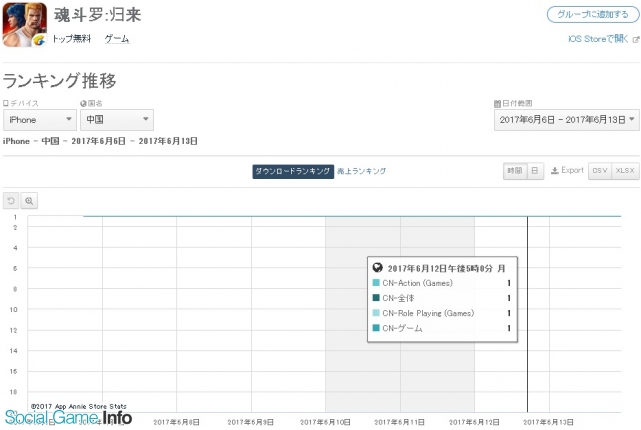The image size is (641, 430).
Task: Click the CN-Role Playing (Games) color swatch
Action: (376, 313)
